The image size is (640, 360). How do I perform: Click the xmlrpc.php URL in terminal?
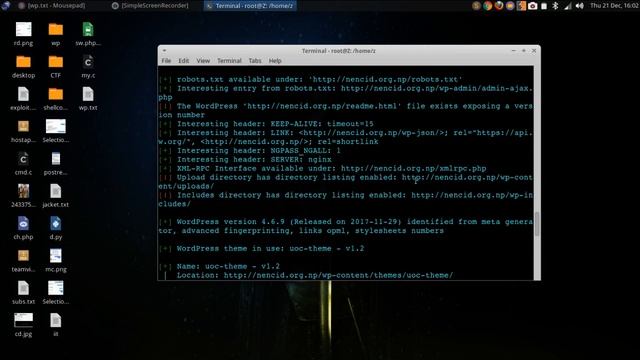(413, 169)
